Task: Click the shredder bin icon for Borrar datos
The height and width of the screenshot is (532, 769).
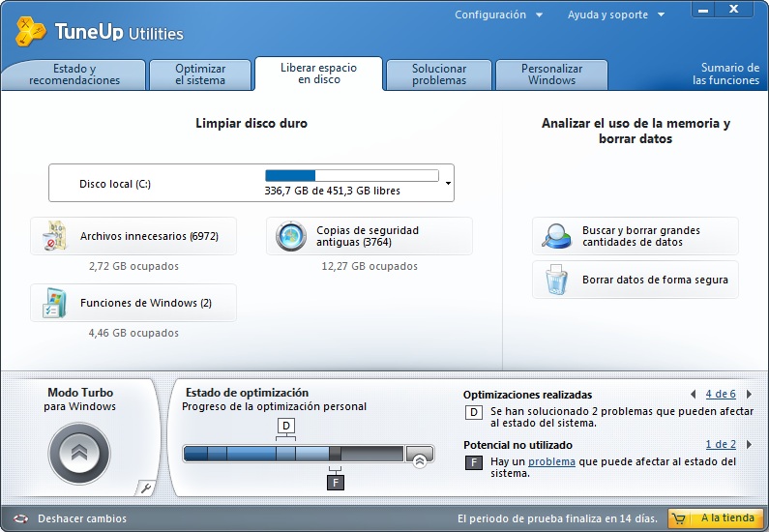Action: 556,280
